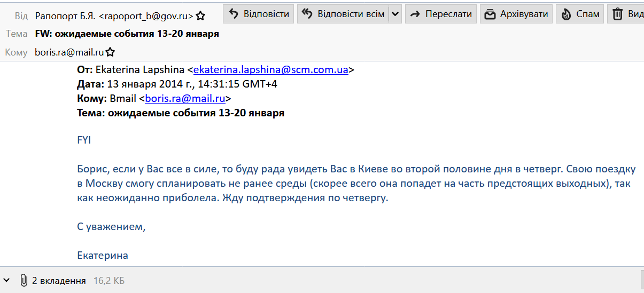Open the ekaterina.lapshina@scm.com.ua email link
Image resolution: width=644 pixels, height=293 pixels.
click(270, 69)
